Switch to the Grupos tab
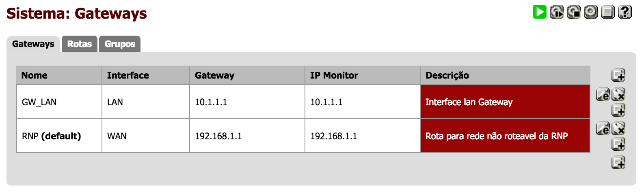The image size is (644, 194). point(120,44)
